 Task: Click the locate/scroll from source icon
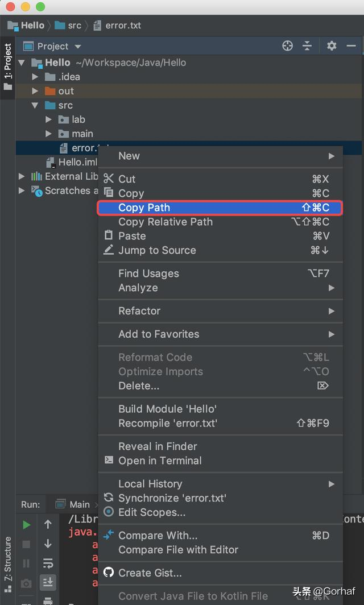(288, 46)
